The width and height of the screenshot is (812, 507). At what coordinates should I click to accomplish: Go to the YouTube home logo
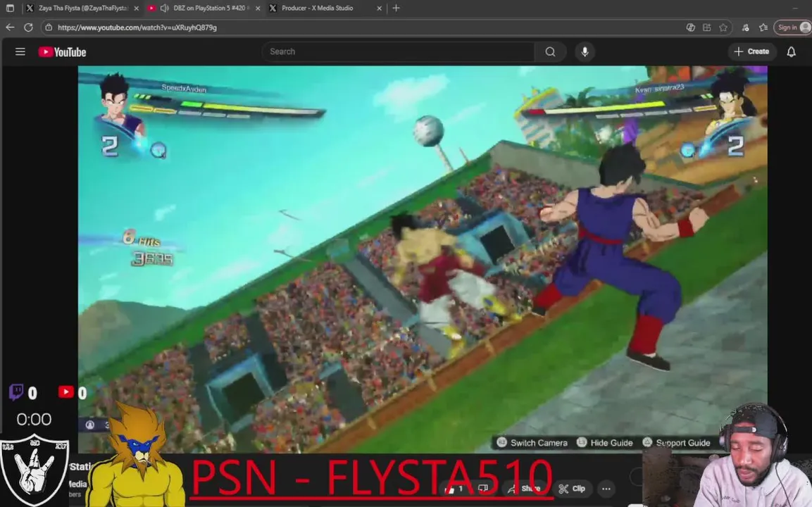pos(62,52)
